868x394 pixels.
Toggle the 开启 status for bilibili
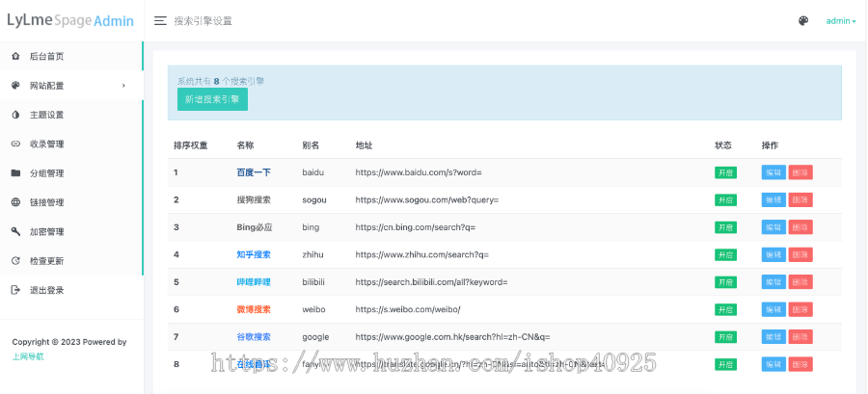pyautogui.click(x=725, y=282)
